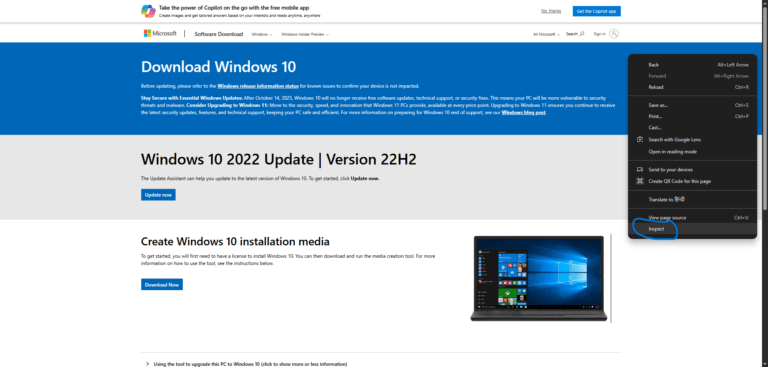Expand the Windows dropdown in navigation

point(262,34)
